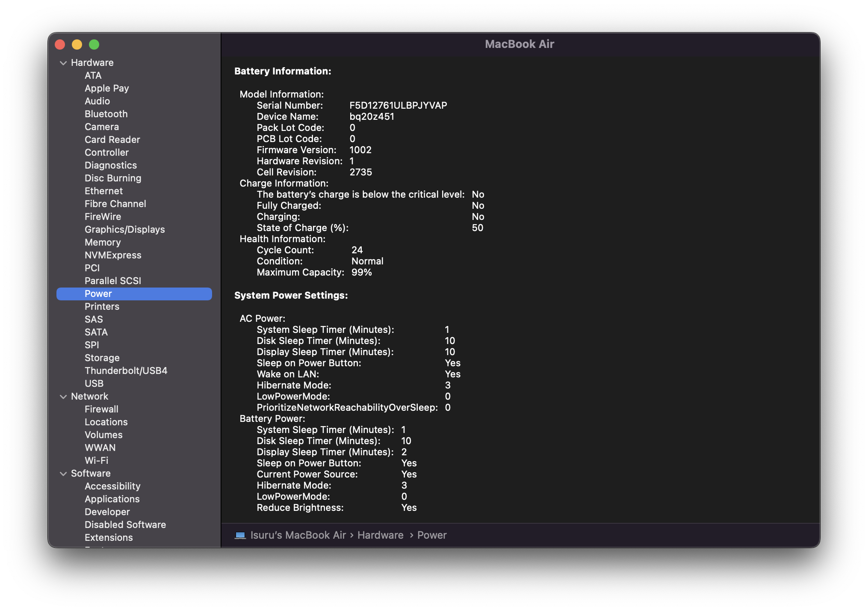
Task: Click Hardware breadcrumb in path bar
Action: [x=380, y=535]
